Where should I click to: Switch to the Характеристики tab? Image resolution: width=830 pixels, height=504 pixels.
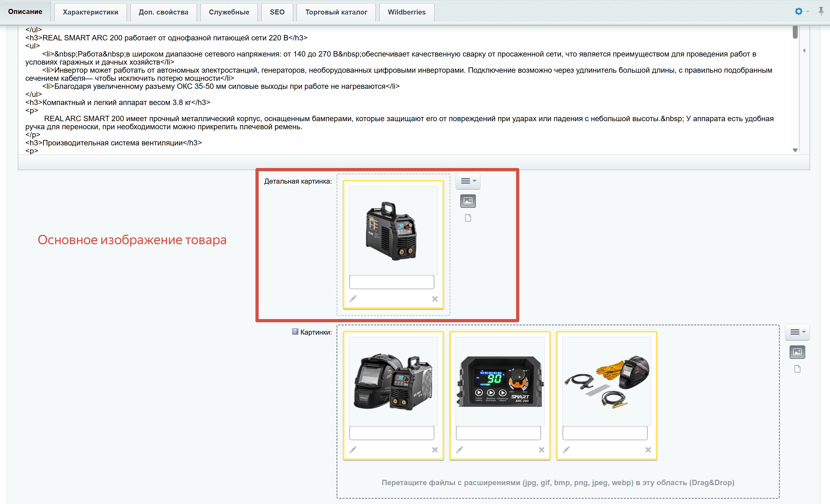[90, 12]
